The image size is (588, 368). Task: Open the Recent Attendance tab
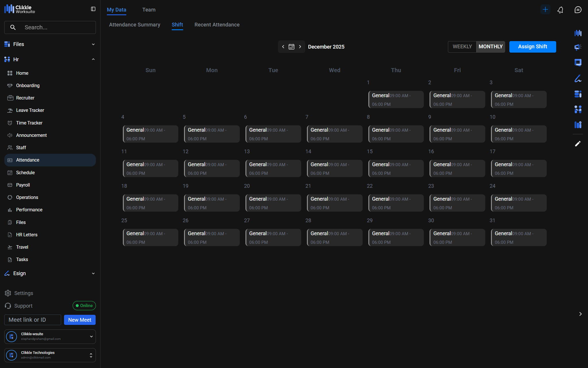click(217, 25)
